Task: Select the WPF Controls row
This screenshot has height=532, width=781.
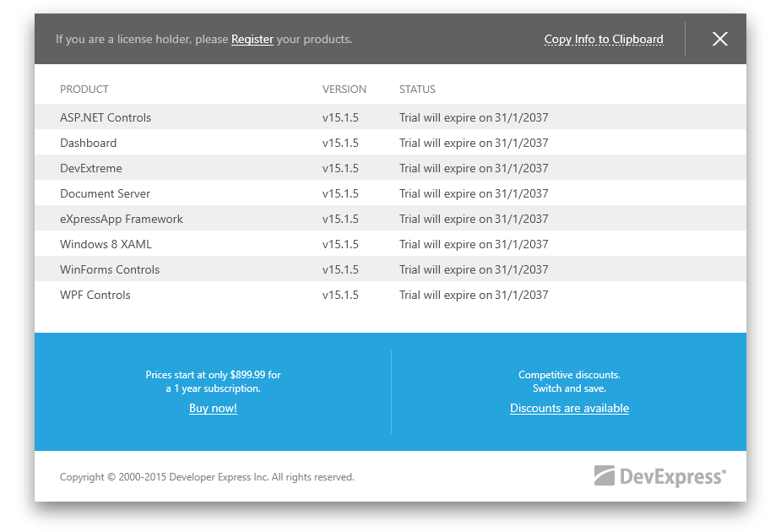Action: click(x=95, y=295)
